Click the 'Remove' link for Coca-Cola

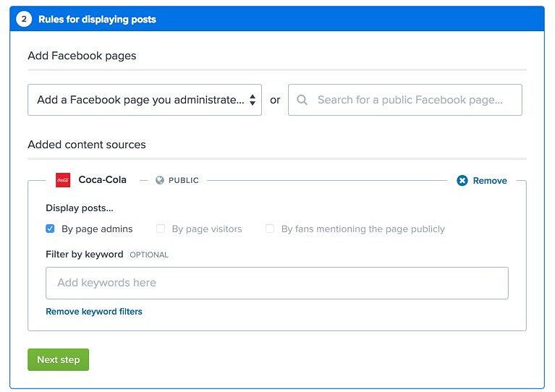(490, 181)
